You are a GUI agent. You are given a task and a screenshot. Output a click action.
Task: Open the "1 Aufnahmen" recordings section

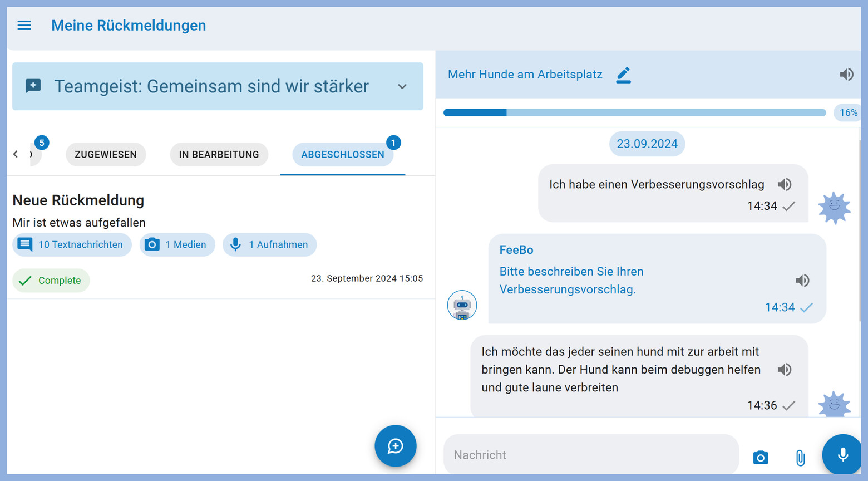pyautogui.click(x=269, y=244)
